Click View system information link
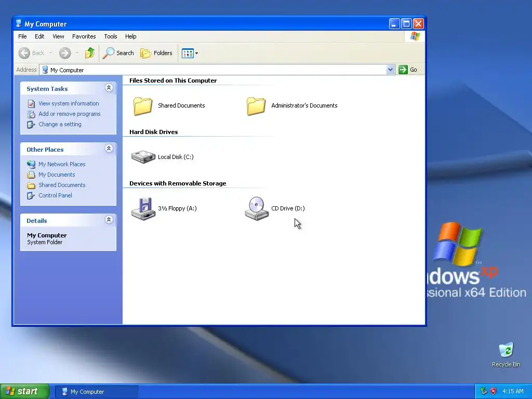The image size is (532, 399). click(x=69, y=103)
